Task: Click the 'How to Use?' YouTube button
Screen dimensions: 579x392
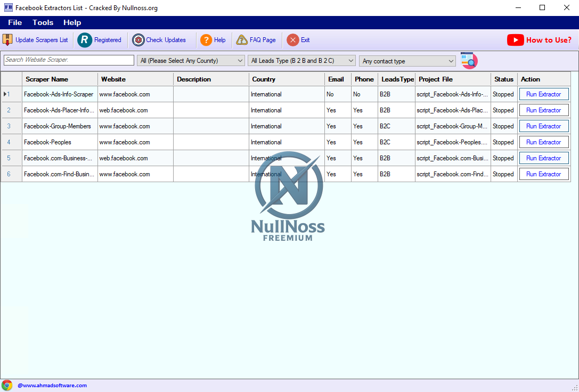Action: [539, 39]
